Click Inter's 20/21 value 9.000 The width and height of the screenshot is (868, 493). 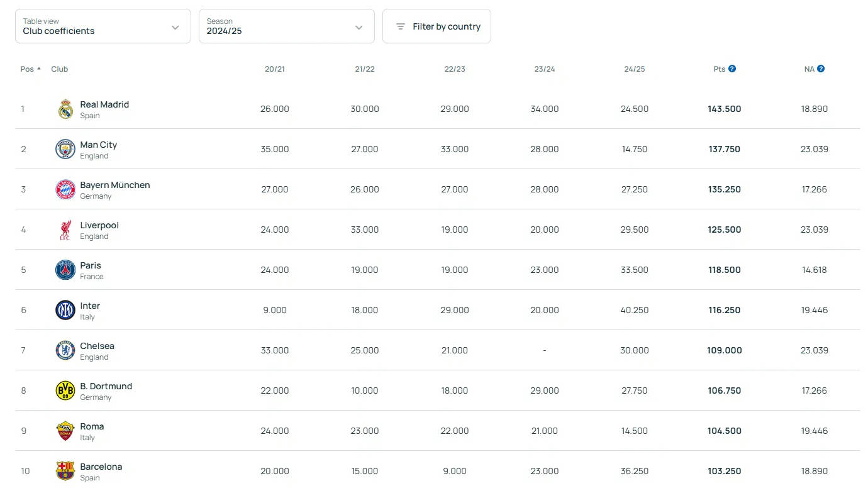click(x=275, y=310)
